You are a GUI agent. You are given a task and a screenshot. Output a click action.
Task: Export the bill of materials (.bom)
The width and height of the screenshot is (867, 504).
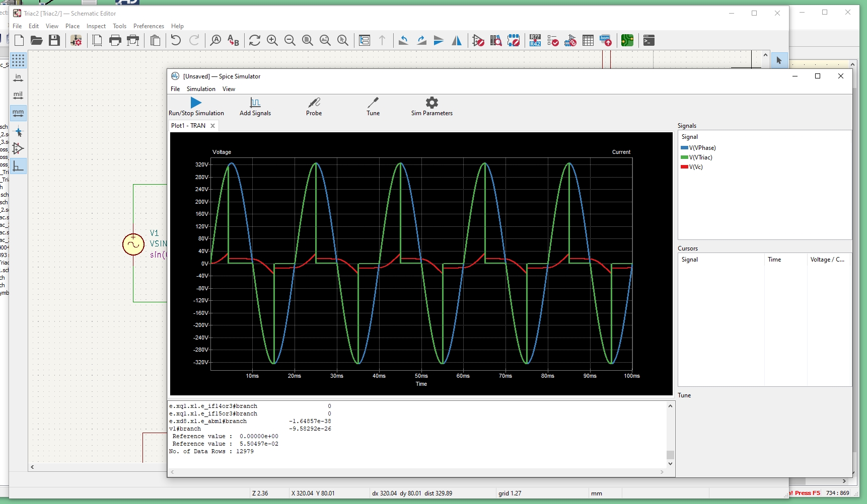point(605,40)
